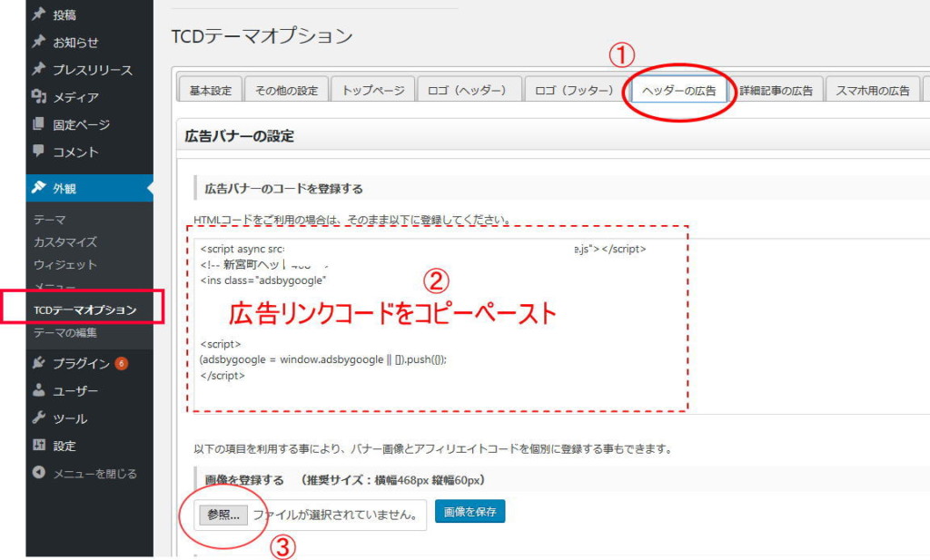This screenshot has height=560, width=930.
Task: Switch to the その他の設定 tab
Action: click(x=286, y=90)
